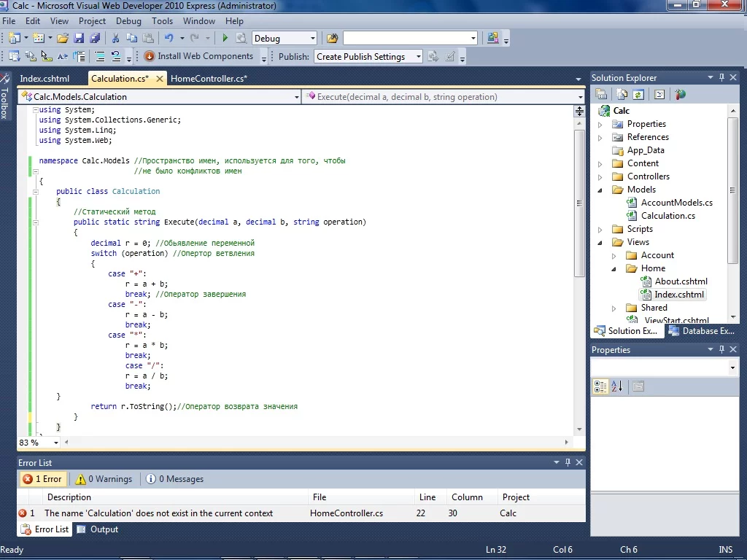Open the Debug configuration dropdown
747x560 pixels.
(313, 38)
